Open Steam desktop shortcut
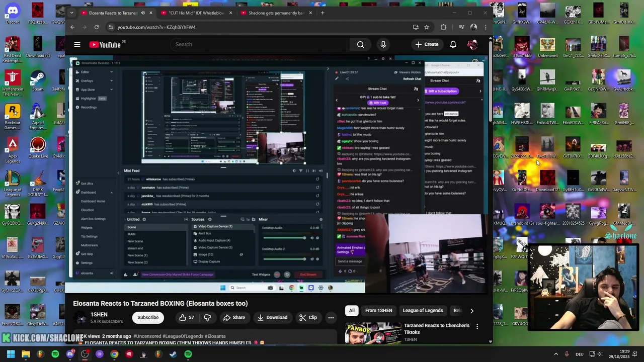Screen dimensions: 644x362 (38, 81)
